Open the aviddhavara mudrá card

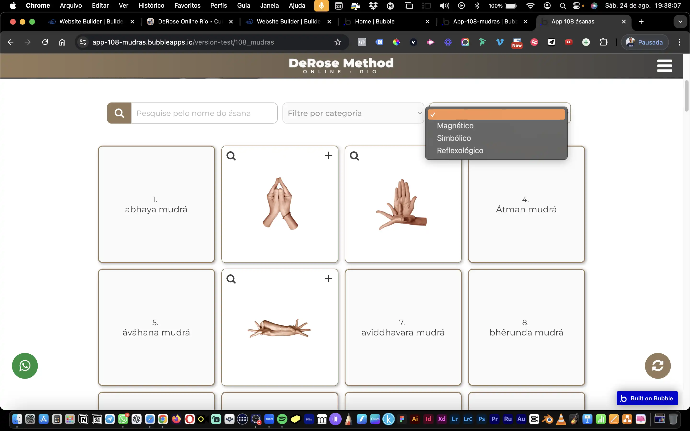tap(403, 328)
